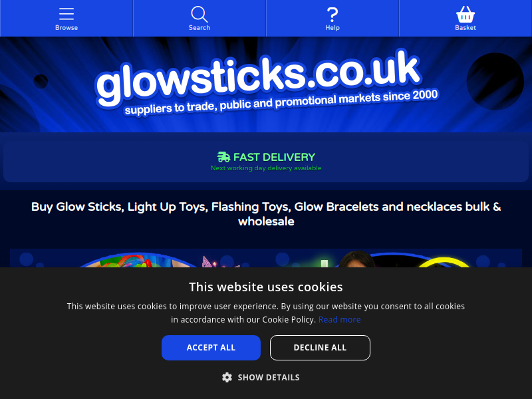Image resolution: width=532 pixels, height=399 pixels.
Task: Open the Read more cookie policy link
Action: pyautogui.click(x=339, y=320)
